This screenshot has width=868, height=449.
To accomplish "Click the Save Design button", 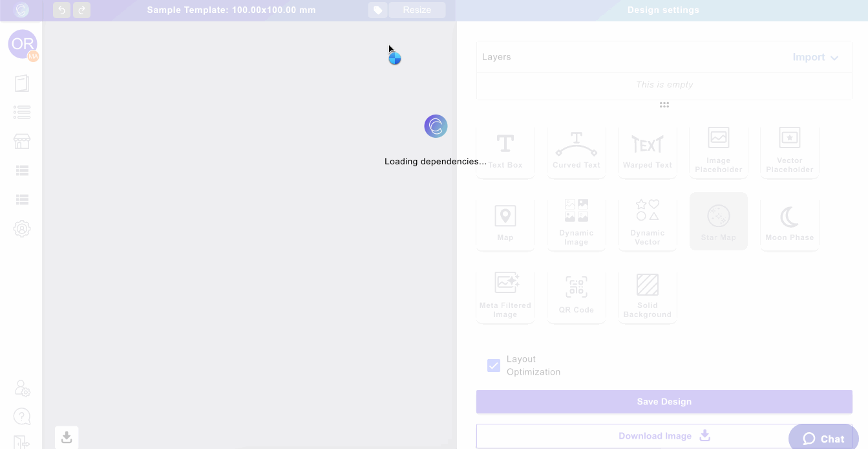I will [664, 402].
